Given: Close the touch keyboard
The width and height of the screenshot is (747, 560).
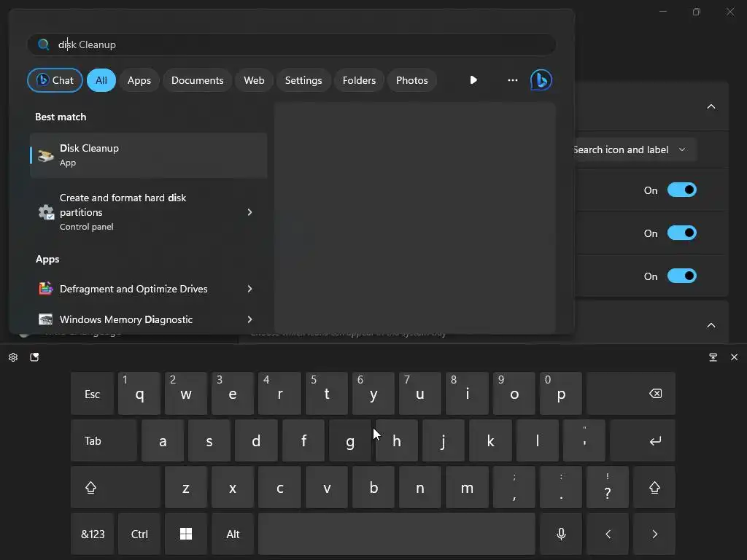Looking at the screenshot, I should click(x=734, y=357).
